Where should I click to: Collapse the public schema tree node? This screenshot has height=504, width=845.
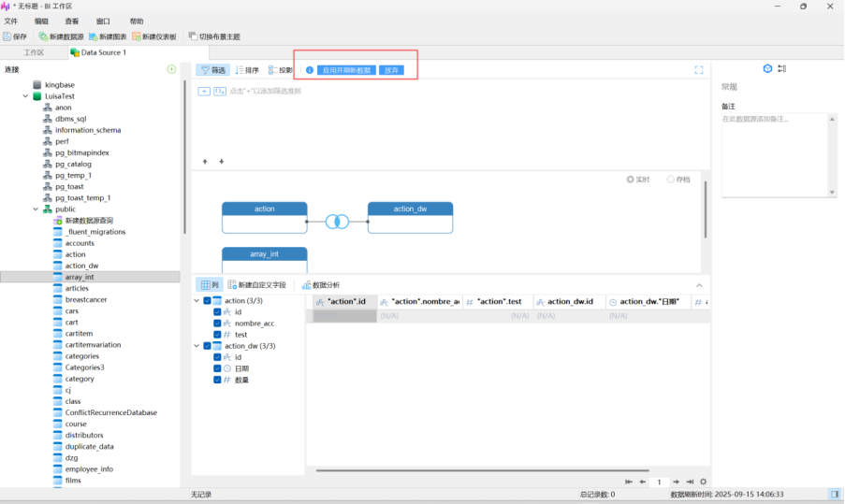36,209
